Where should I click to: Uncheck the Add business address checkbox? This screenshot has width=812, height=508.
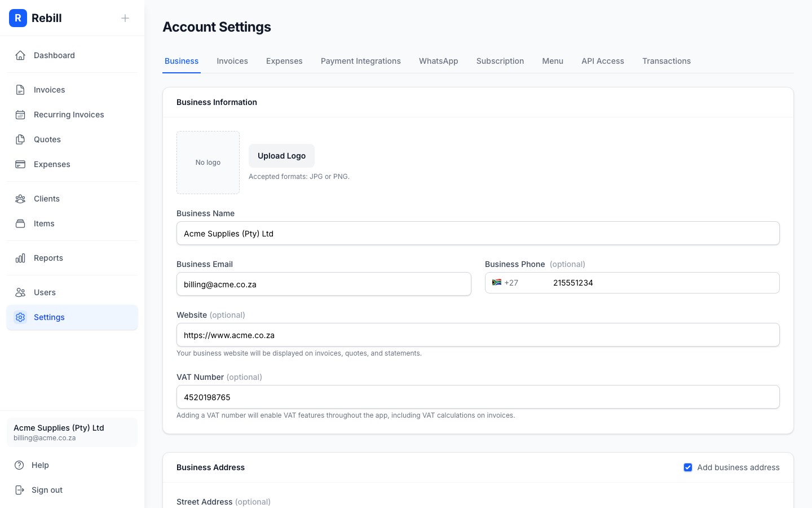click(688, 467)
